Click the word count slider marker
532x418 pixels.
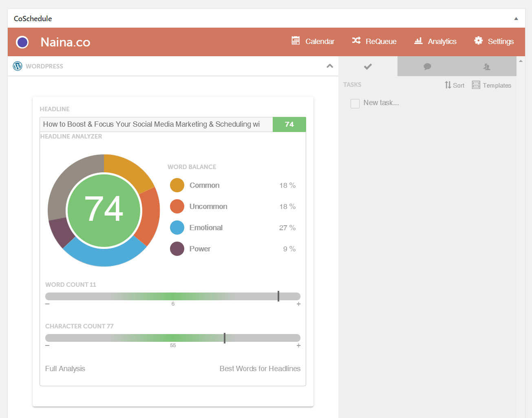(278, 296)
